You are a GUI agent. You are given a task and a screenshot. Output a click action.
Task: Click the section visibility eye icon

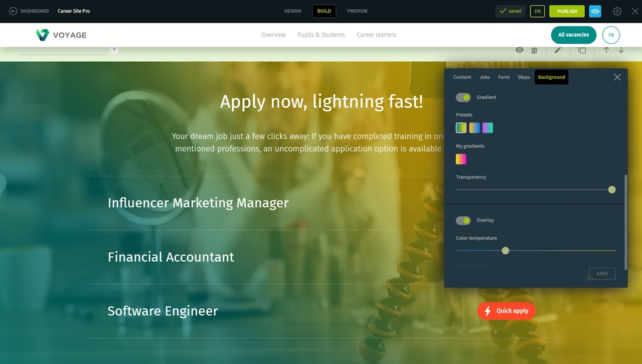pos(519,50)
